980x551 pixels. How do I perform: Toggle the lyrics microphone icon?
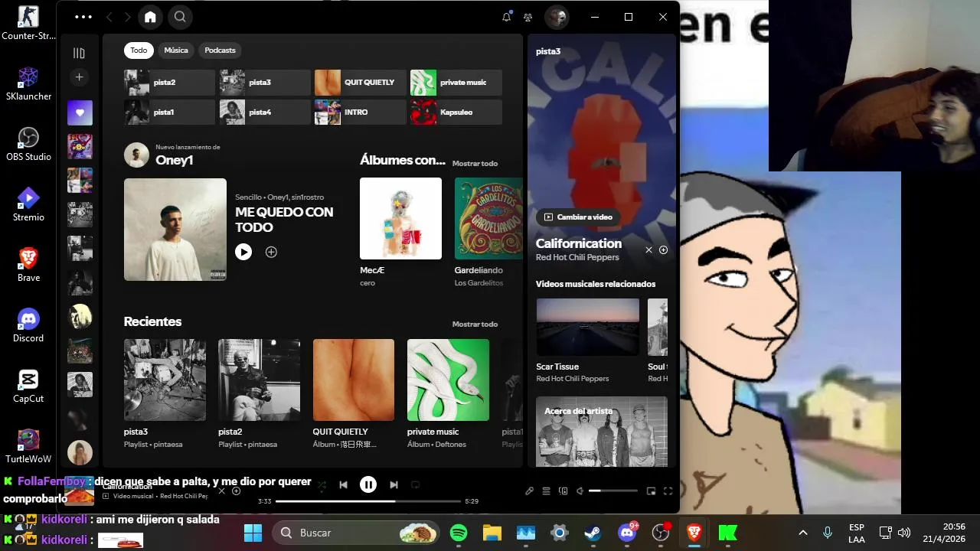(529, 491)
